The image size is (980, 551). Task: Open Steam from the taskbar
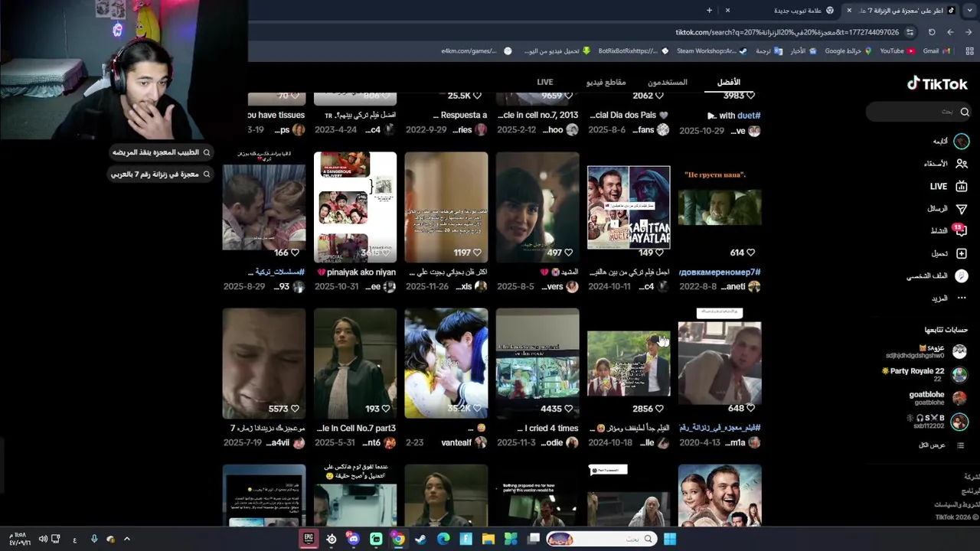[x=420, y=539]
